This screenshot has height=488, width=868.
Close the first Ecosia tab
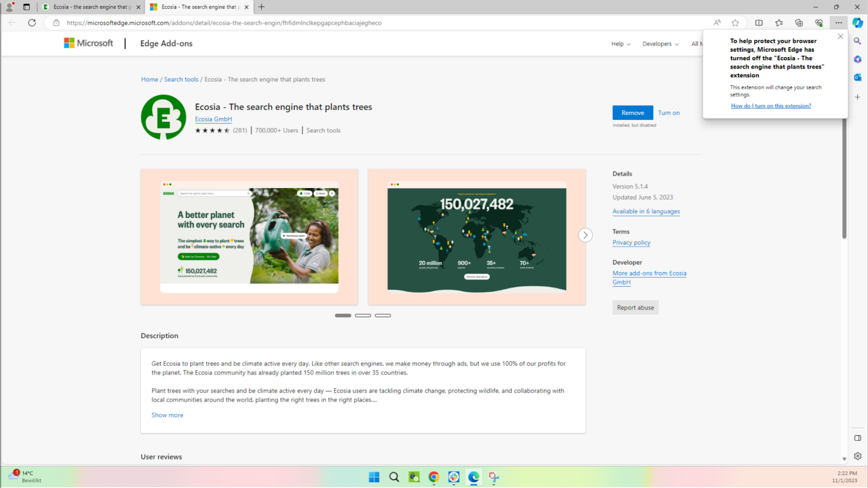pyautogui.click(x=138, y=7)
